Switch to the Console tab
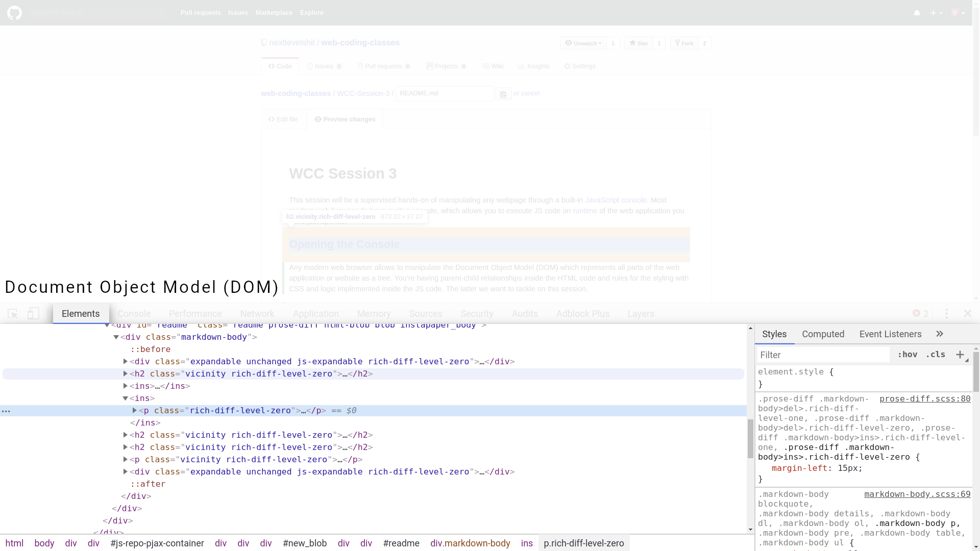Viewport: 980px width, 551px height. [x=134, y=314]
